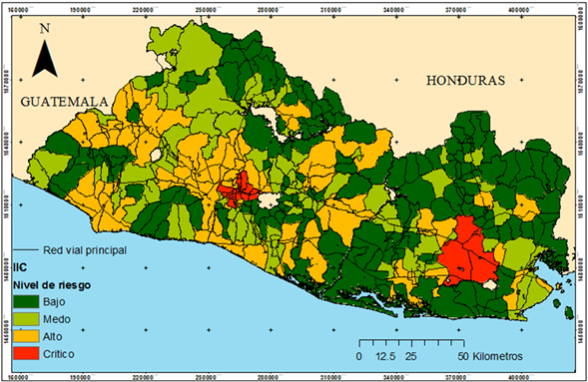588x382 pixels.
Task: Click the Critico legend label text
Action: [x=59, y=354]
